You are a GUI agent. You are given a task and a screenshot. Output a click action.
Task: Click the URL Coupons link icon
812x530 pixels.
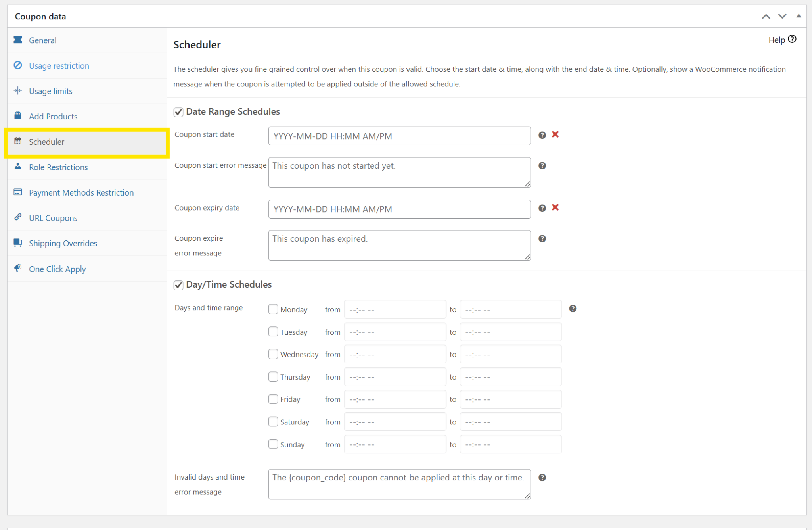point(18,217)
